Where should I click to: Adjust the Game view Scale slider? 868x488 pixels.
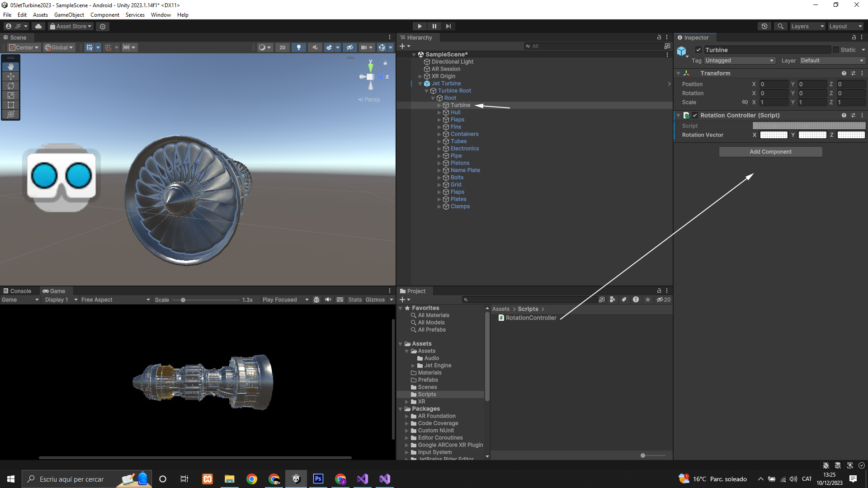point(183,300)
